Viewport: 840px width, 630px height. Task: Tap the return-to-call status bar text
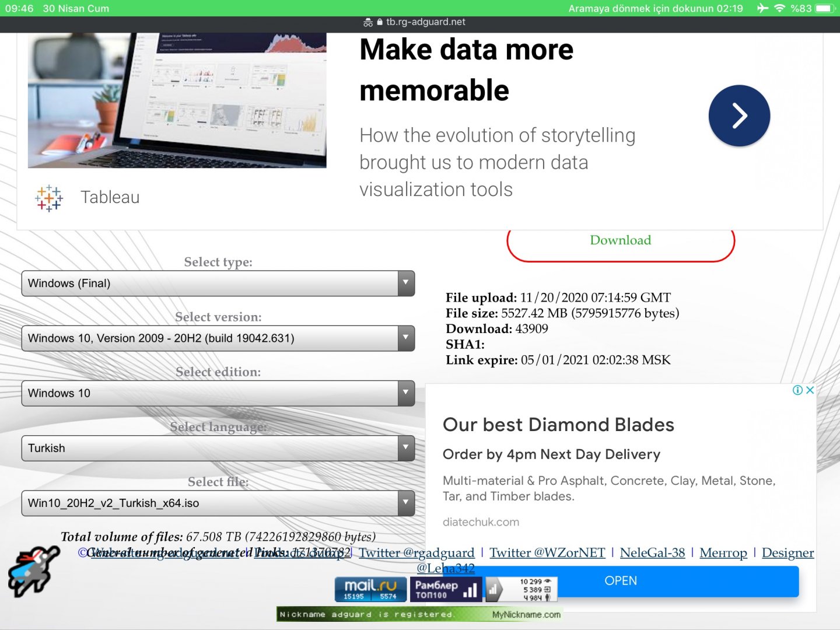656,8
